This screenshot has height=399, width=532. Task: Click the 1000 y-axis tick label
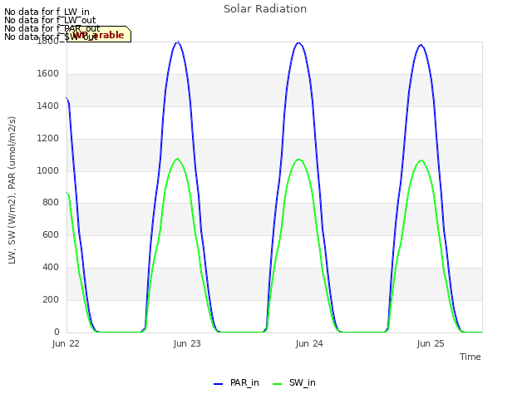[x=48, y=170]
